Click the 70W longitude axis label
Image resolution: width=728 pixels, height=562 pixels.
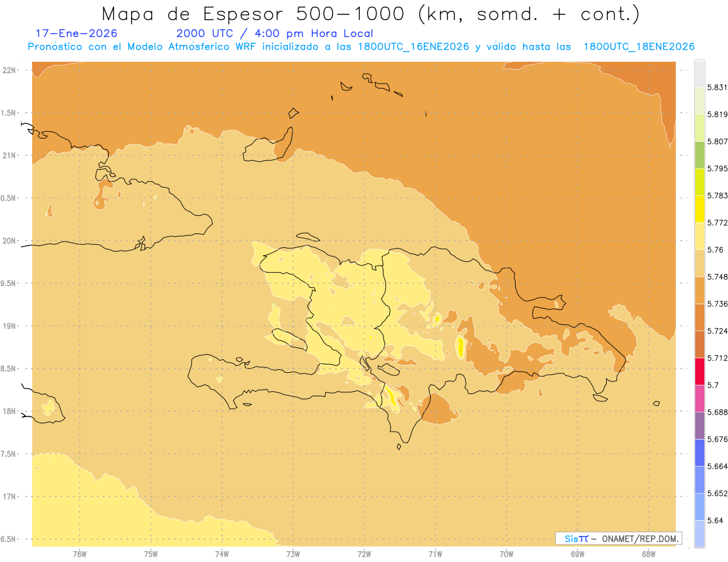[x=507, y=554]
